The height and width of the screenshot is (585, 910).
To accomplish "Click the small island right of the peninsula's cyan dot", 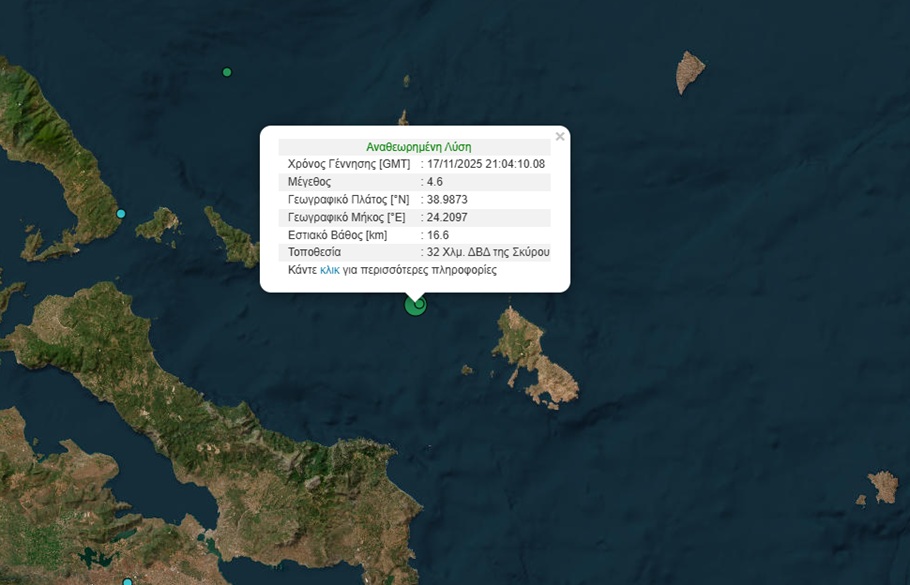I will tap(158, 225).
